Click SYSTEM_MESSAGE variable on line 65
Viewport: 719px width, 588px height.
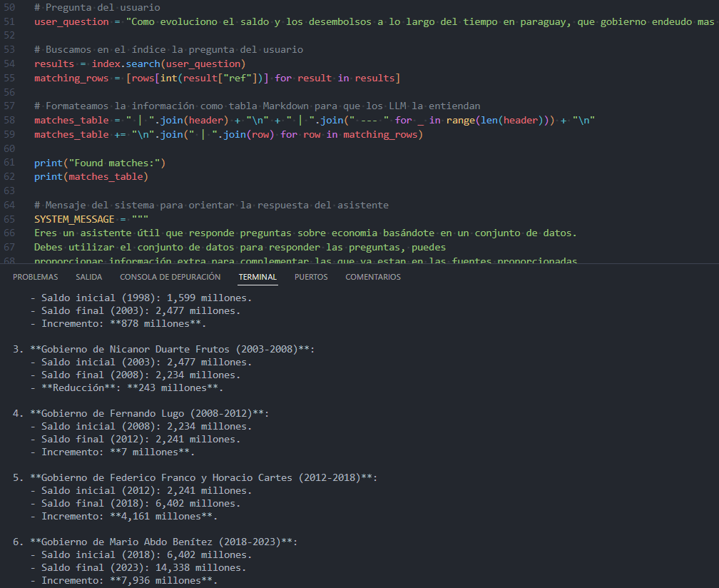click(74, 219)
